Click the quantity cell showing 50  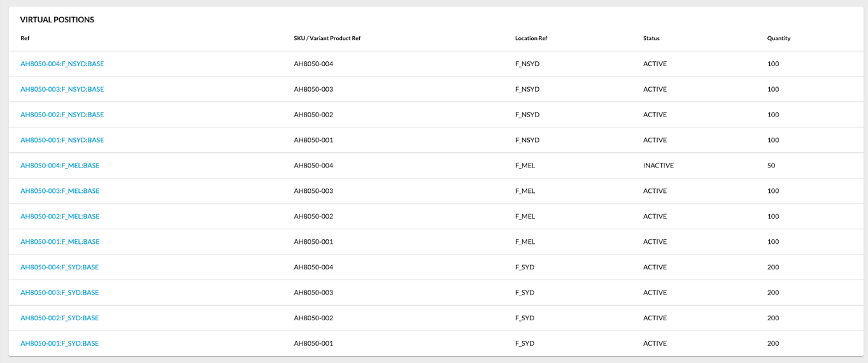(771, 166)
